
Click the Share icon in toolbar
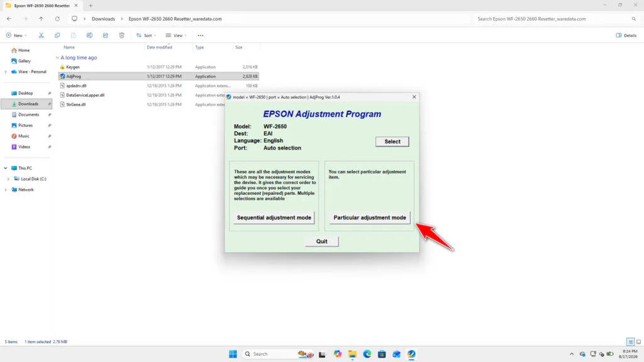coord(106,35)
